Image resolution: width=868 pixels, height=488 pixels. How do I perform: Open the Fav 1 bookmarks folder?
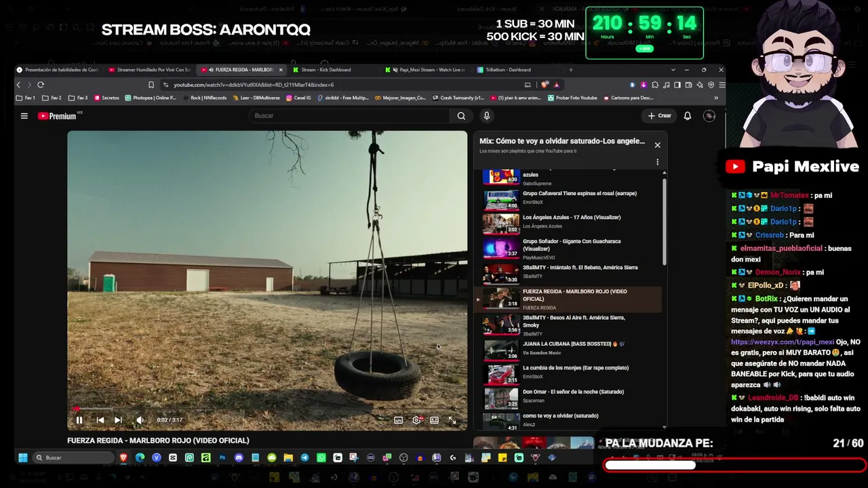26,98
